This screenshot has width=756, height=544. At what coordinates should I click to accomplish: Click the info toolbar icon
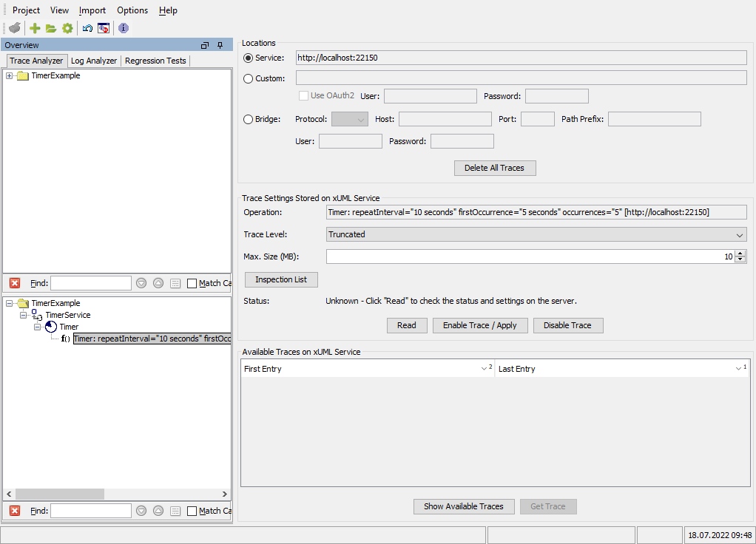pos(123,27)
